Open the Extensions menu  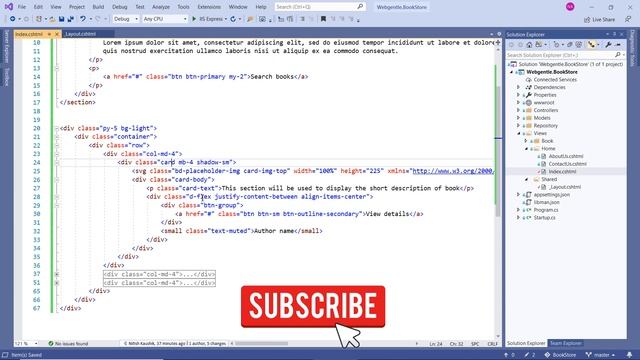(x=209, y=7)
